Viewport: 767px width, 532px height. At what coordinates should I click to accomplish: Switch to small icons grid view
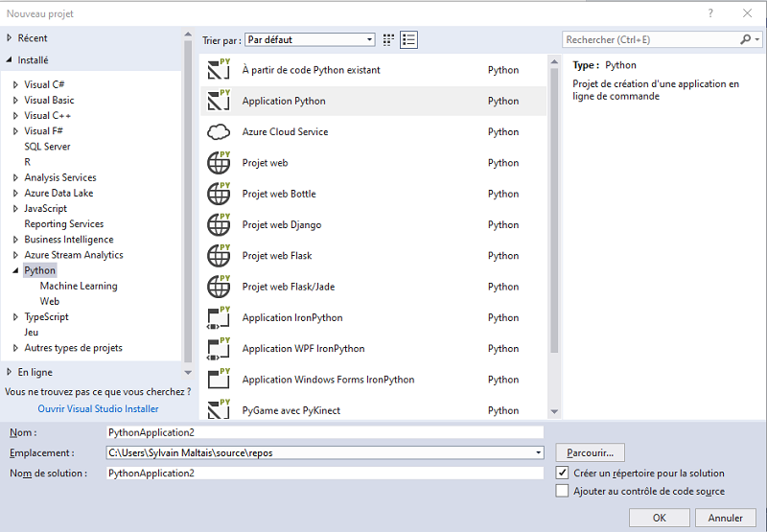pyautogui.click(x=388, y=39)
